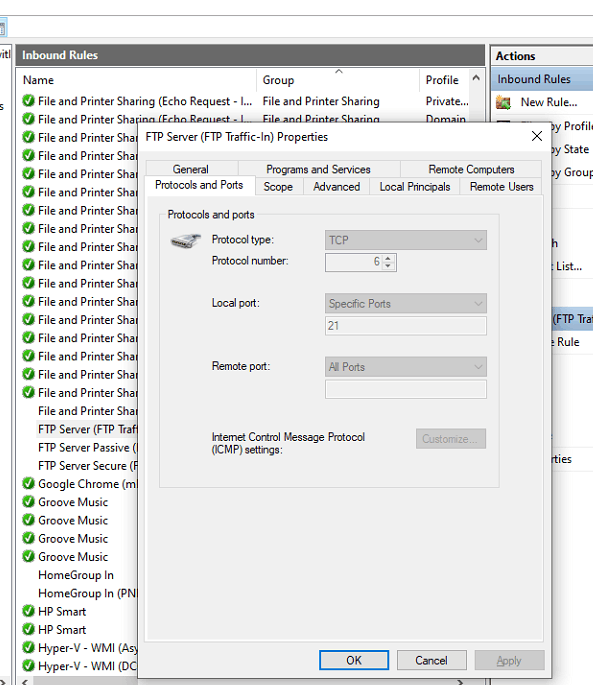593x685 pixels.
Task: Decrease protocol number with down arrow
Action: tap(388, 266)
